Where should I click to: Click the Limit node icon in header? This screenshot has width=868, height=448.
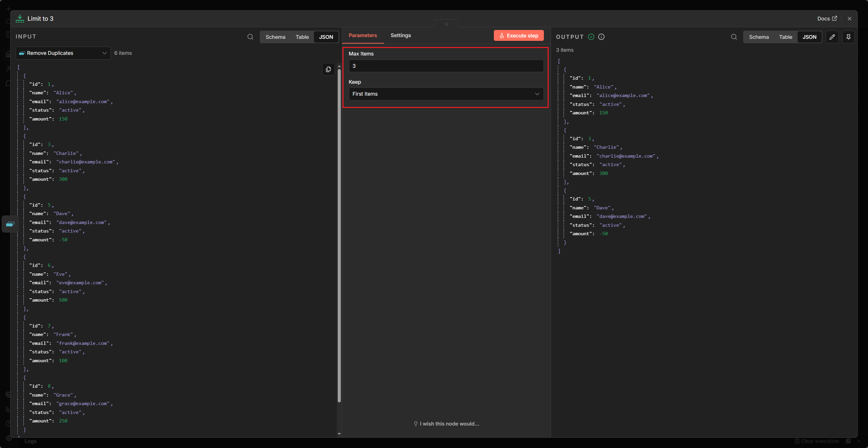(20, 19)
